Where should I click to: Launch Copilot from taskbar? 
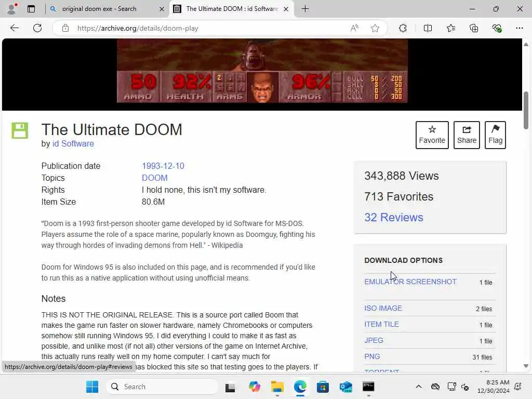point(254,387)
